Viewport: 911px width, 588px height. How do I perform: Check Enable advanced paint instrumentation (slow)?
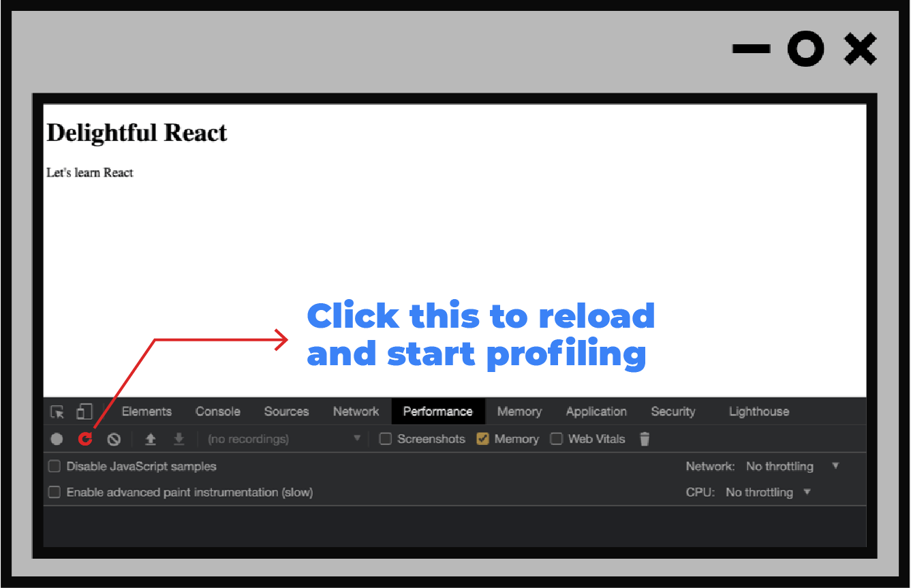pyautogui.click(x=54, y=493)
